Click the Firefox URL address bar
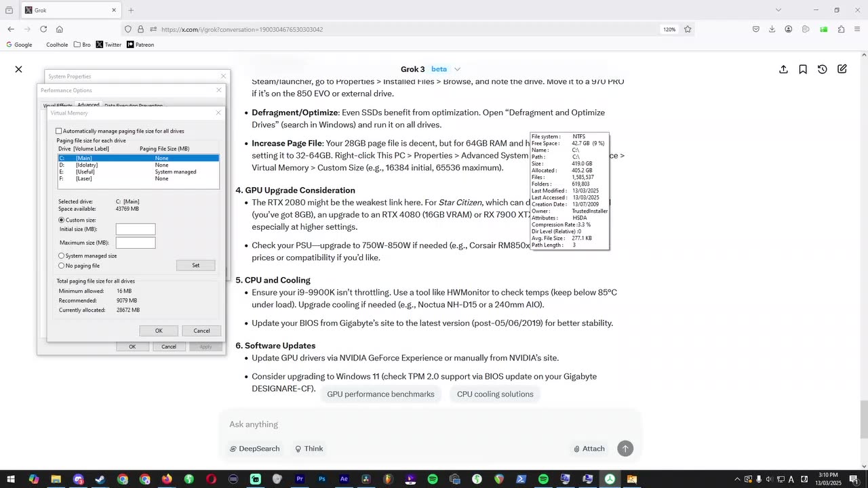868x488 pixels. click(407, 29)
